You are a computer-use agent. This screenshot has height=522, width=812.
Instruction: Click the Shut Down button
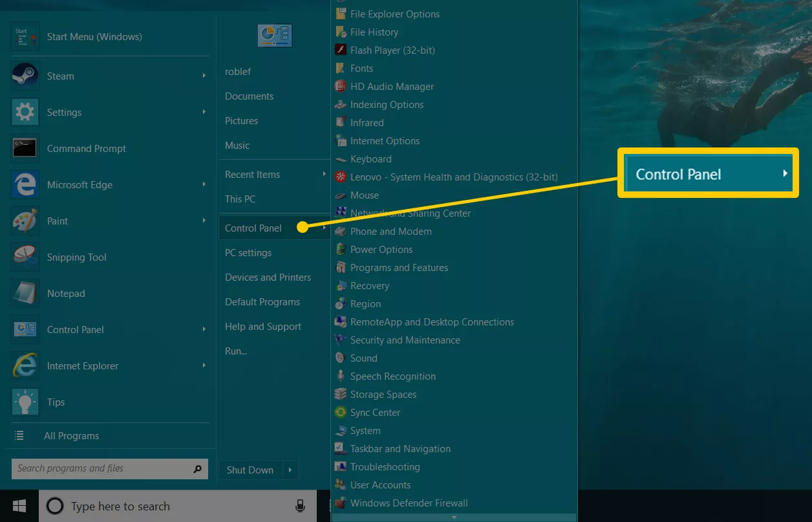click(250, 470)
